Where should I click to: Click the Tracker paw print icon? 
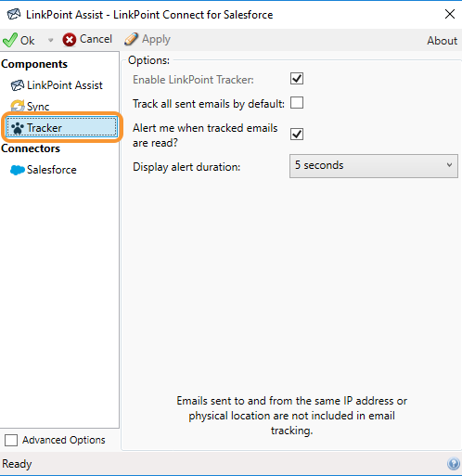coord(18,128)
